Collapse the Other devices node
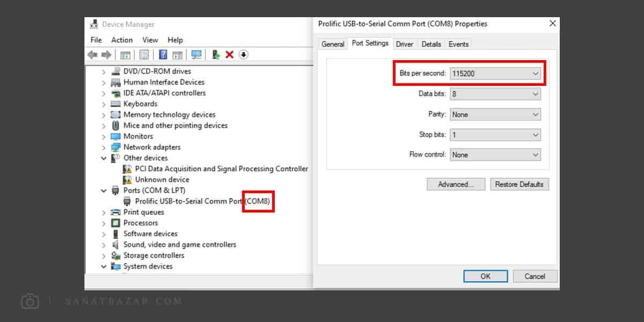This screenshot has height=322, width=644. click(104, 158)
